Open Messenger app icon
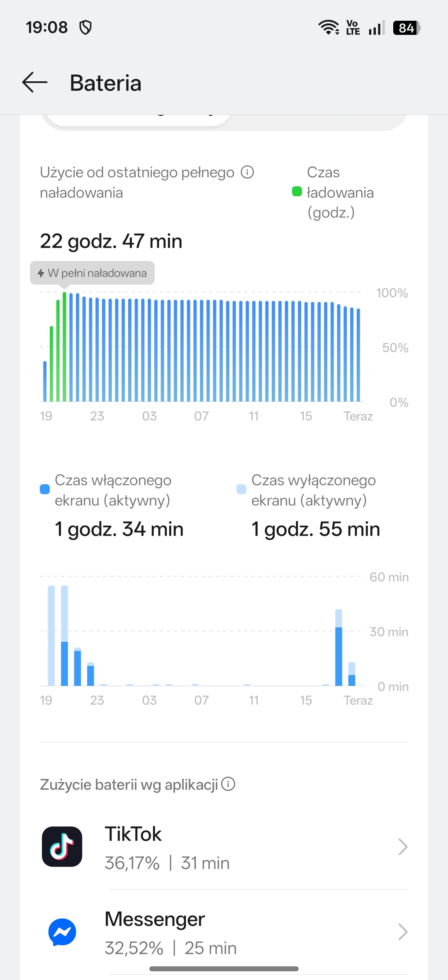Screen dimensions: 448x980 pyautogui.click(x=62, y=932)
